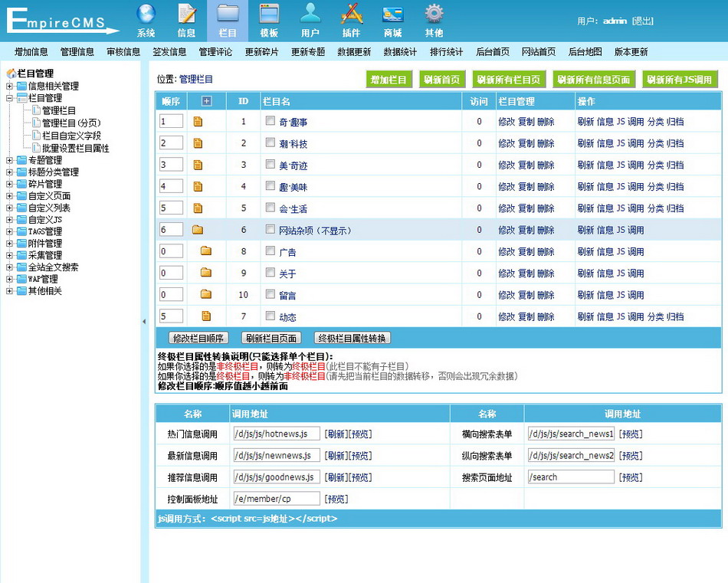Image resolution: width=728 pixels, height=583 pixels.
Task: Click the green 增加栏目 button
Action: (389, 80)
